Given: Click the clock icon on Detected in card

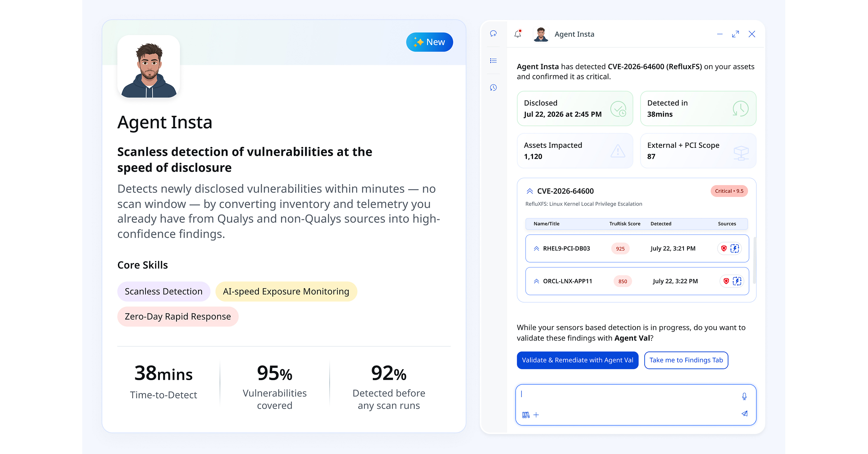Looking at the screenshot, I should (x=740, y=109).
